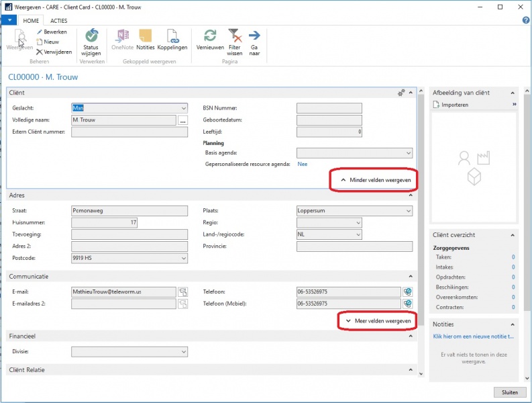Screen dimensions: 532x403
Task: Click the BSN Nummer field
Action: coord(329,108)
